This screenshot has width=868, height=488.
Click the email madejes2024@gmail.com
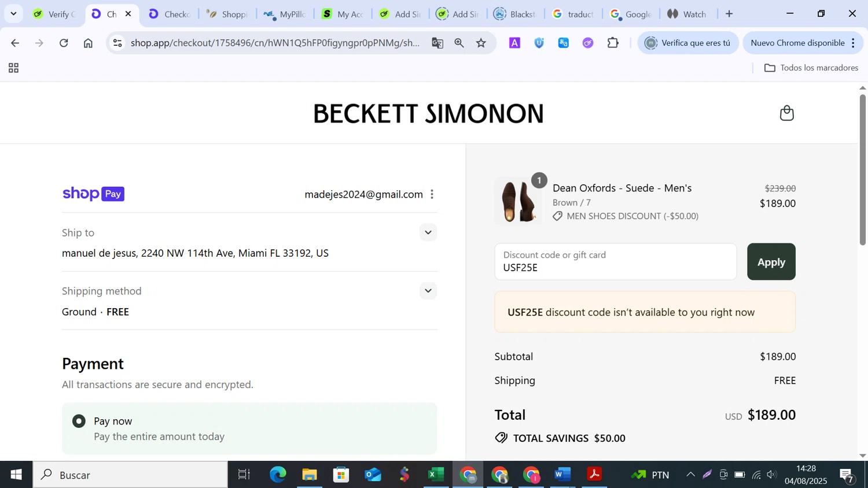click(363, 194)
